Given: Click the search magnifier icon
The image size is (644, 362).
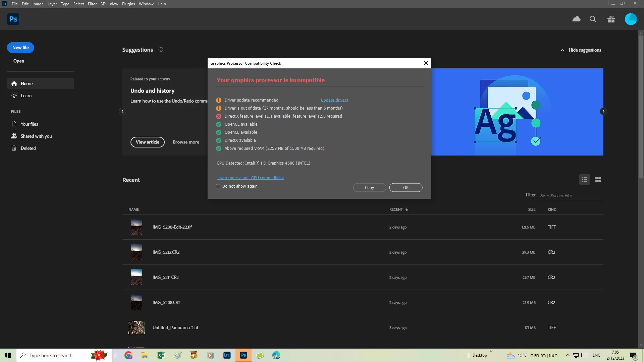Looking at the screenshot, I should point(593,19).
